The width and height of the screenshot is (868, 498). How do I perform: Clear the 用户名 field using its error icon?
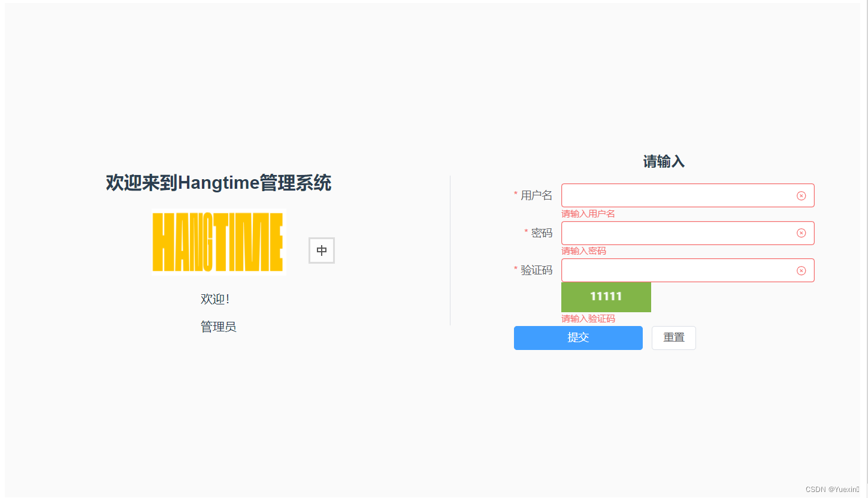(x=801, y=195)
